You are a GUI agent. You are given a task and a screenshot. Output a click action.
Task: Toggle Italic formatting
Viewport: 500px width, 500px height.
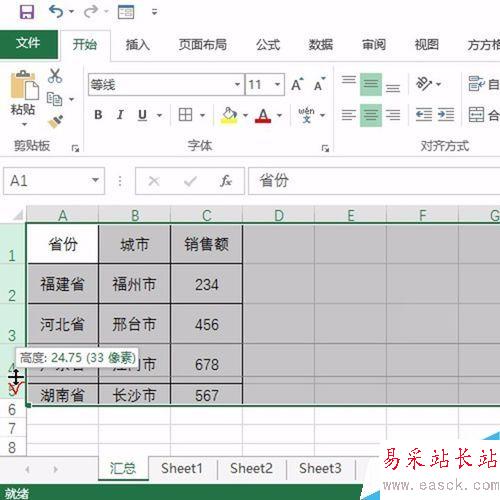pos(120,115)
